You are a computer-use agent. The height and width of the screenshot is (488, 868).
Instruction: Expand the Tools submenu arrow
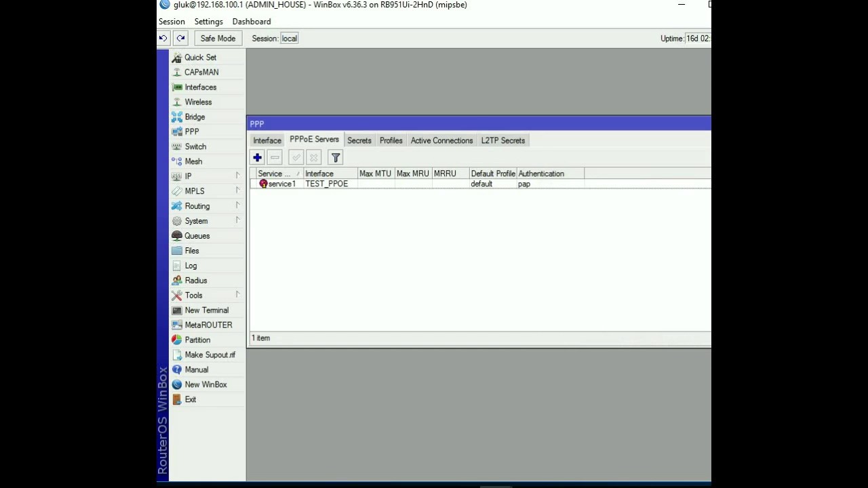pos(238,295)
